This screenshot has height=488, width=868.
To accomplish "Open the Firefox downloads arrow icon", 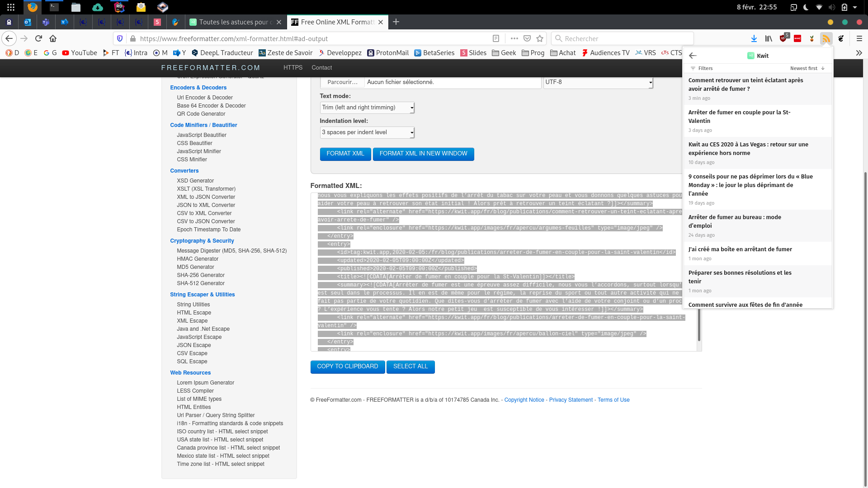I will point(754,39).
